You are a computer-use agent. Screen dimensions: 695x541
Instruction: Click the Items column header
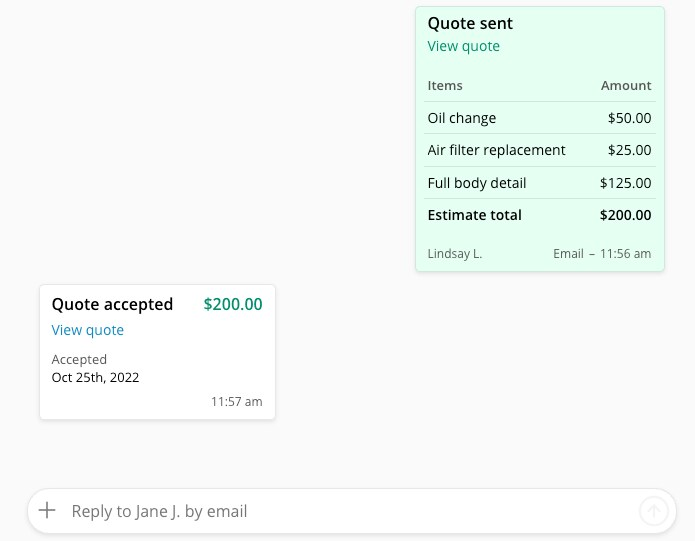[x=445, y=86]
